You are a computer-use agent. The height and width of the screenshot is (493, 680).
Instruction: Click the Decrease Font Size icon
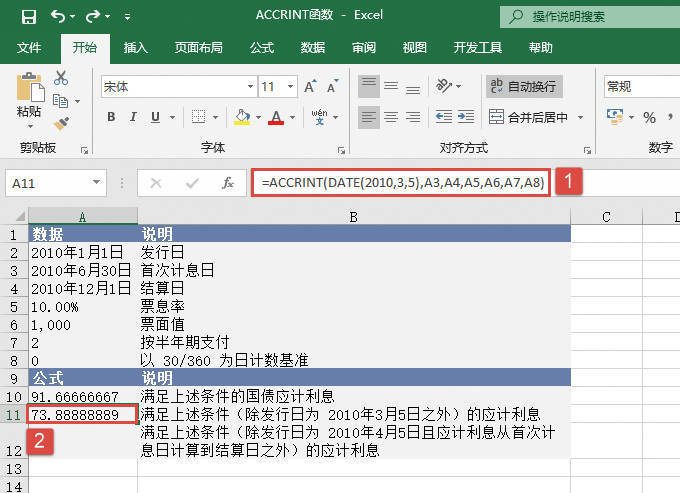point(333,87)
